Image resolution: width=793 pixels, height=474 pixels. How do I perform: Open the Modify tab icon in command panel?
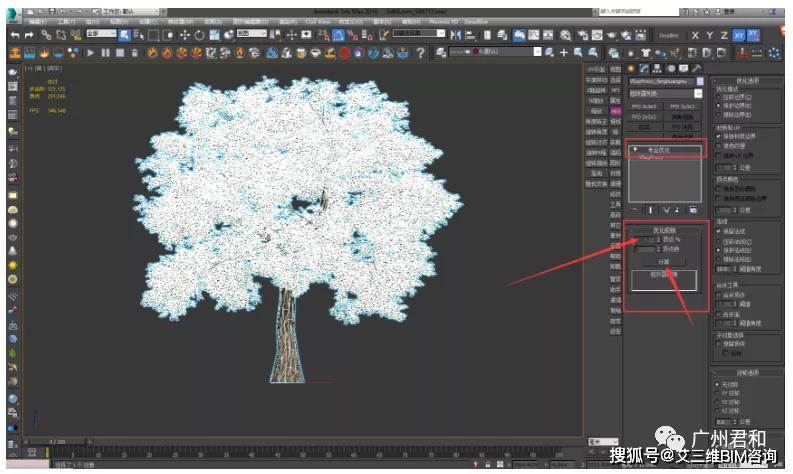(x=644, y=67)
